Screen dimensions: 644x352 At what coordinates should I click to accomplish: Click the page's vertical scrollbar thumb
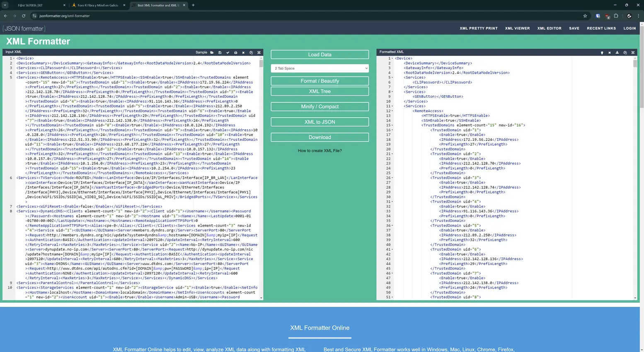tap(642, 67)
